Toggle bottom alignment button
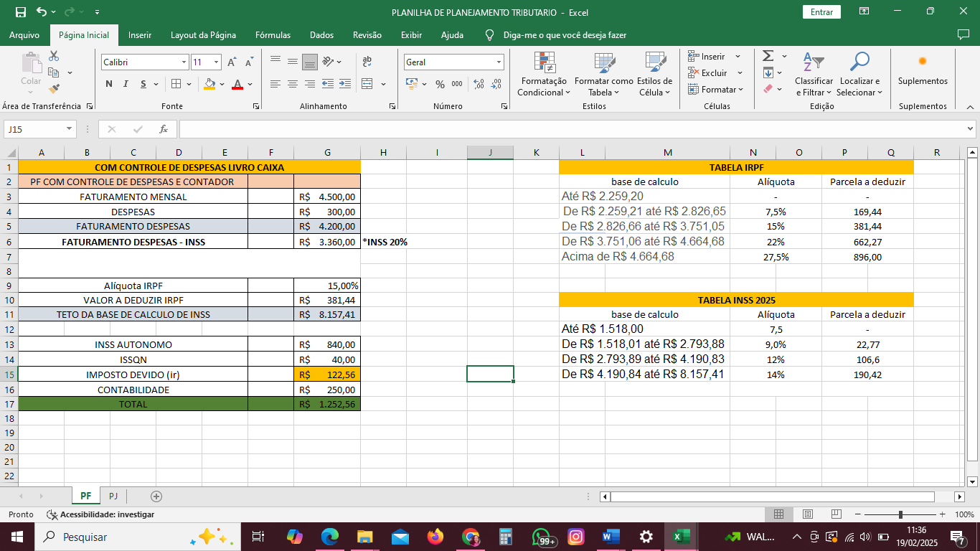Viewport: 980px width, 551px height. coord(310,62)
